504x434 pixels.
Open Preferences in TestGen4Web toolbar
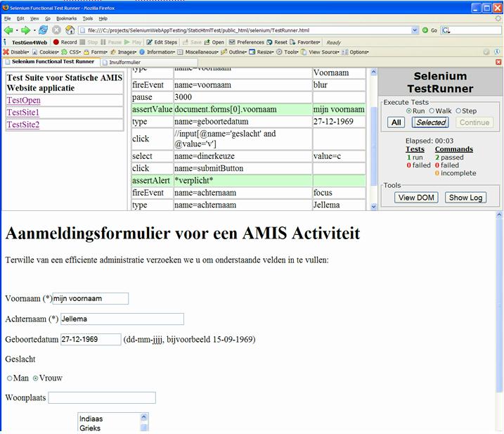pyautogui.click(x=247, y=42)
